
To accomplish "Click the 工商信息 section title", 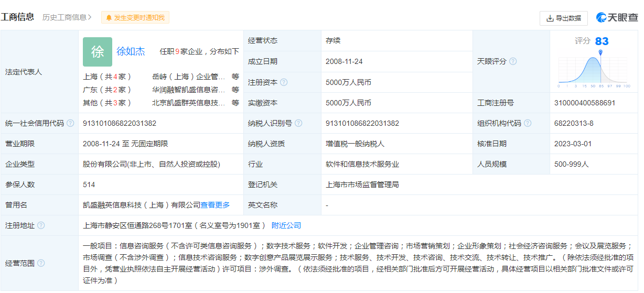I will tap(17, 17).
